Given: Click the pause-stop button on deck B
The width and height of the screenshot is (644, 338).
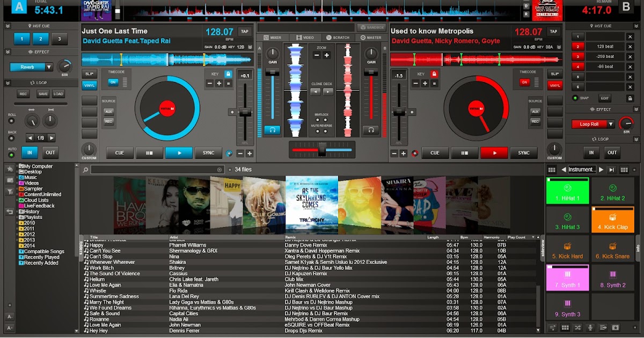Looking at the screenshot, I should pos(464,153).
